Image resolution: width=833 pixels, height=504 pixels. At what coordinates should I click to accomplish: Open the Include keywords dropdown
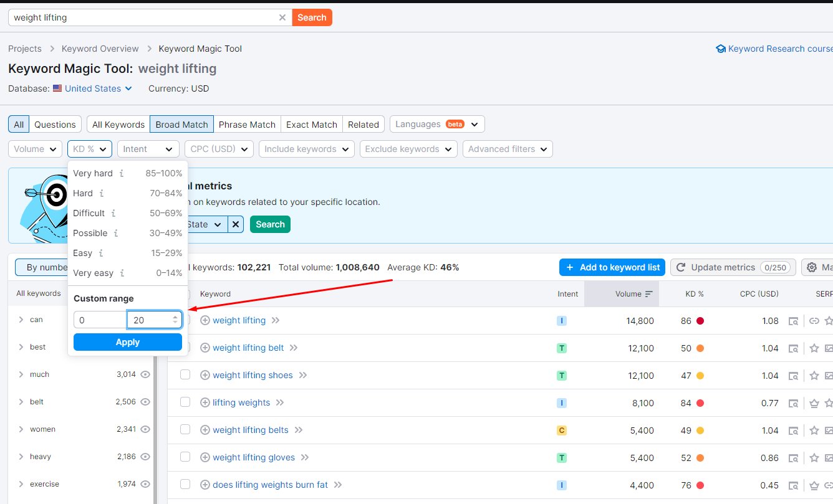[x=307, y=149]
